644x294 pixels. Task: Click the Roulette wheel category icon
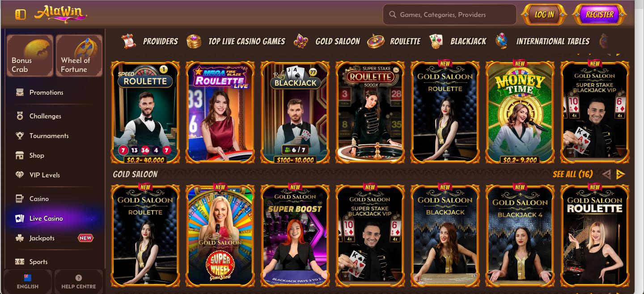tap(376, 42)
